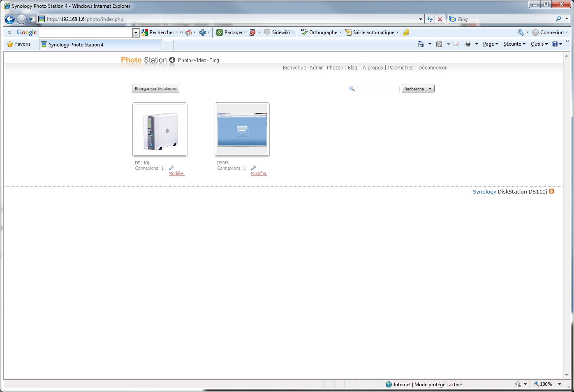Click the Sidewiki speech bubble button

(x=279, y=32)
